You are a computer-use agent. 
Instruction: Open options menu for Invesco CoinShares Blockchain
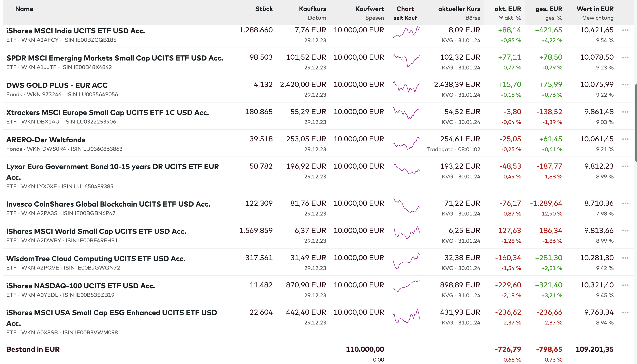coord(625,203)
